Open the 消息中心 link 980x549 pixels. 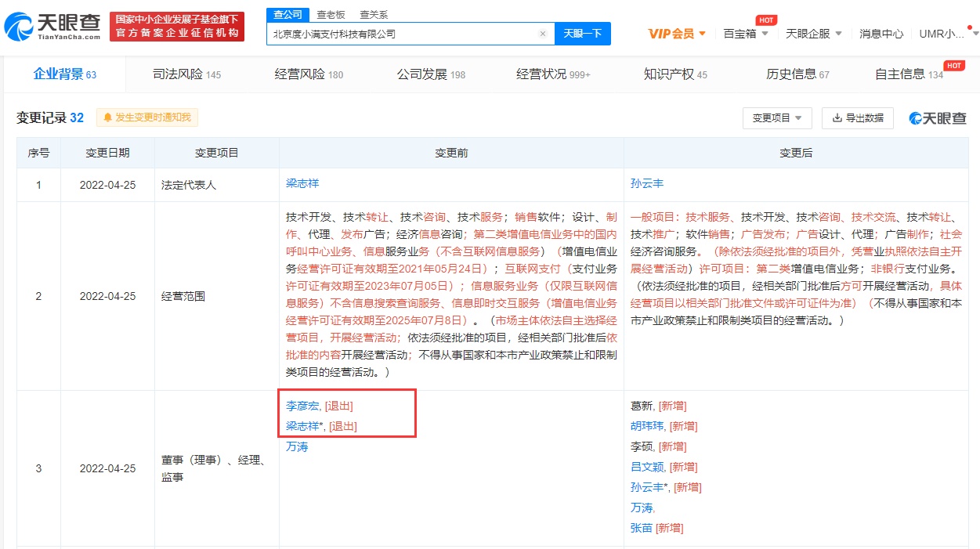tap(881, 34)
